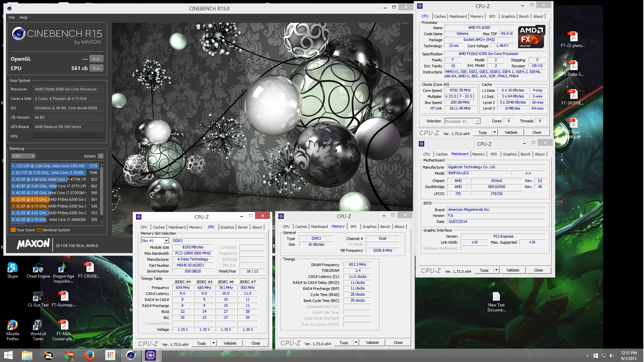Expand ranking Details arrow
Screen dimensions: 644x362
click(x=101, y=156)
